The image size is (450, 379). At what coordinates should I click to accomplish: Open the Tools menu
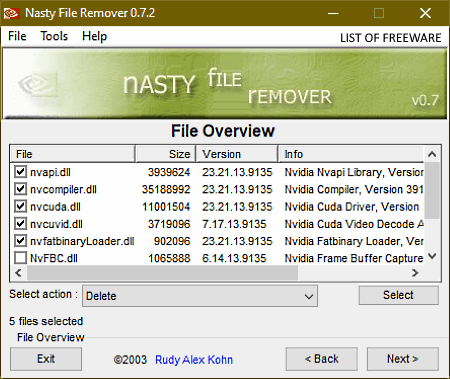click(x=54, y=36)
